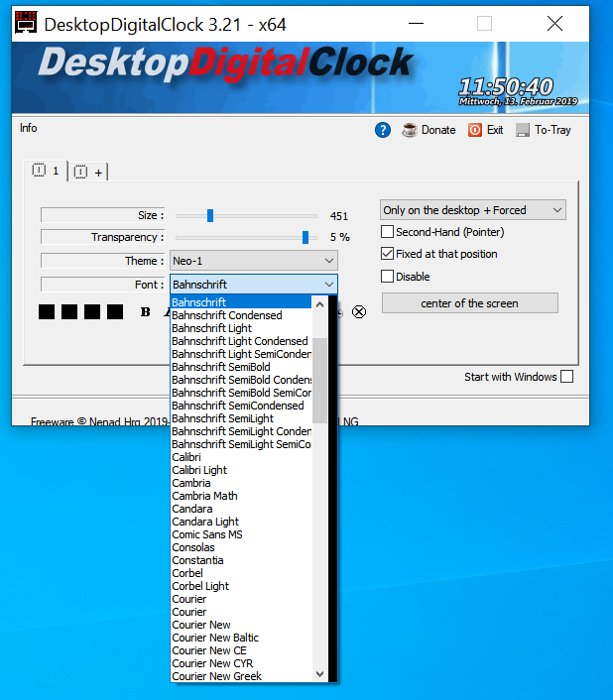The height and width of the screenshot is (700, 613).
Task: Collapse the Font Bahnschrift combo box
Action: 254,285
